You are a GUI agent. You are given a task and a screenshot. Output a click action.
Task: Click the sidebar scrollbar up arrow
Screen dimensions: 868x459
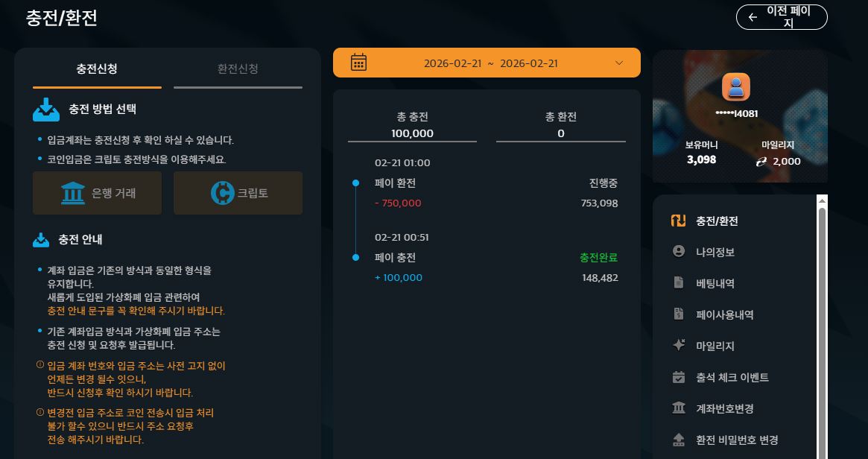pos(822,200)
